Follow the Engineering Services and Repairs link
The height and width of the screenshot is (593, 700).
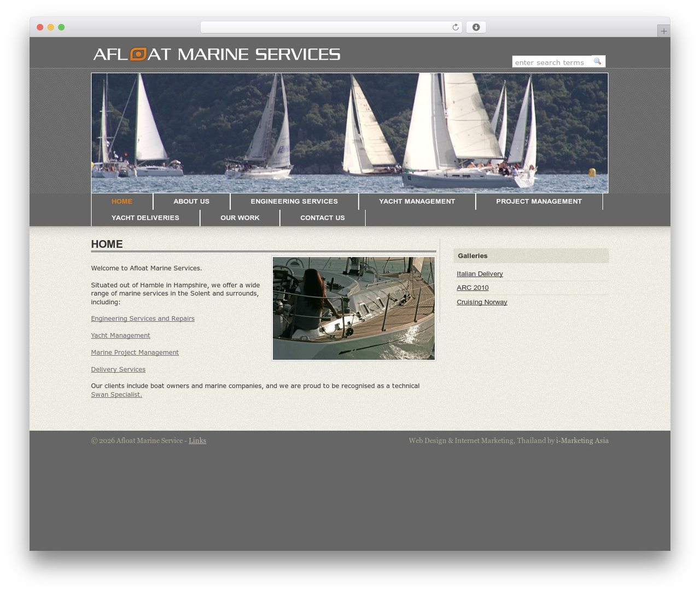pos(143,319)
